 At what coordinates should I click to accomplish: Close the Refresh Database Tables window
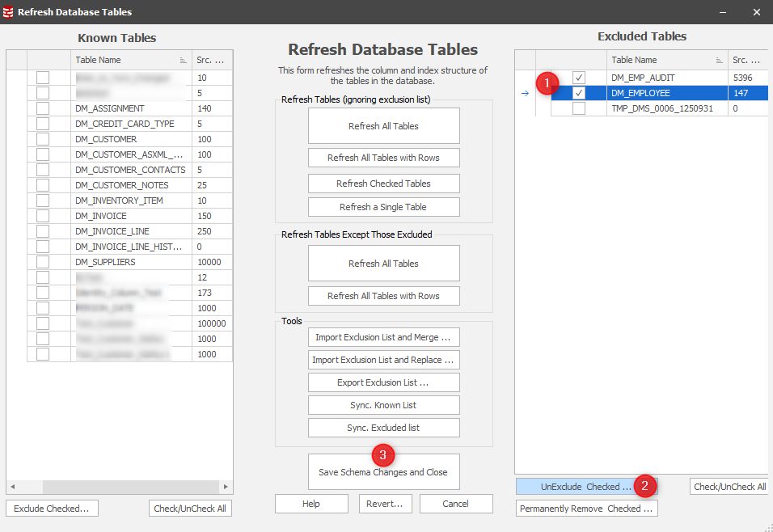(x=756, y=12)
